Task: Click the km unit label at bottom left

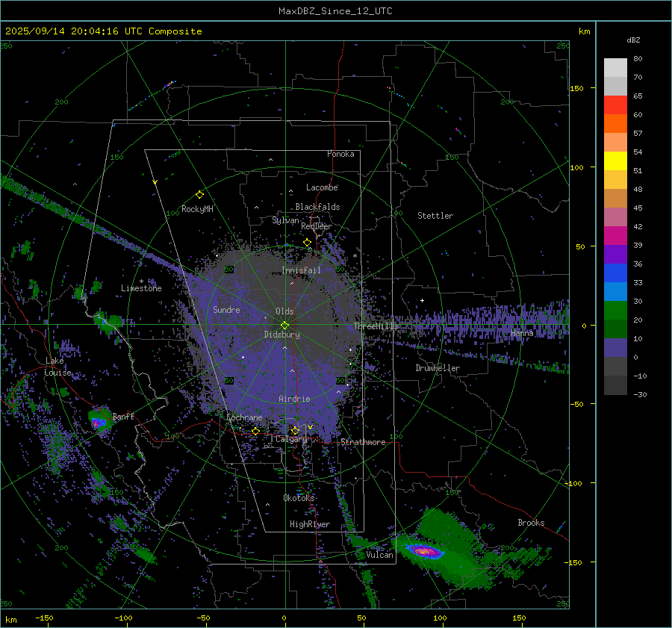Action: tap(10, 620)
